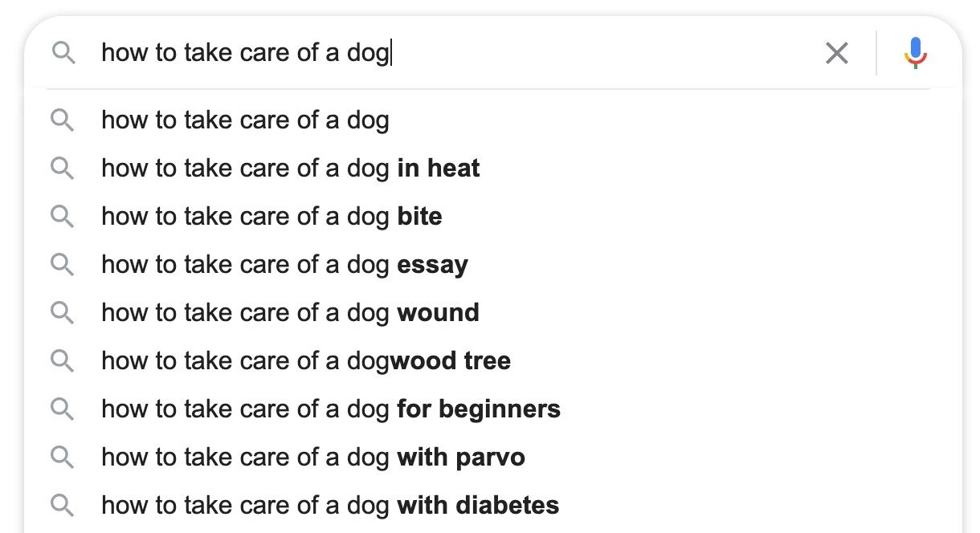The width and height of the screenshot is (980, 533).
Task: Pick the "dog bite" suggestion
Action: (272, 217)
